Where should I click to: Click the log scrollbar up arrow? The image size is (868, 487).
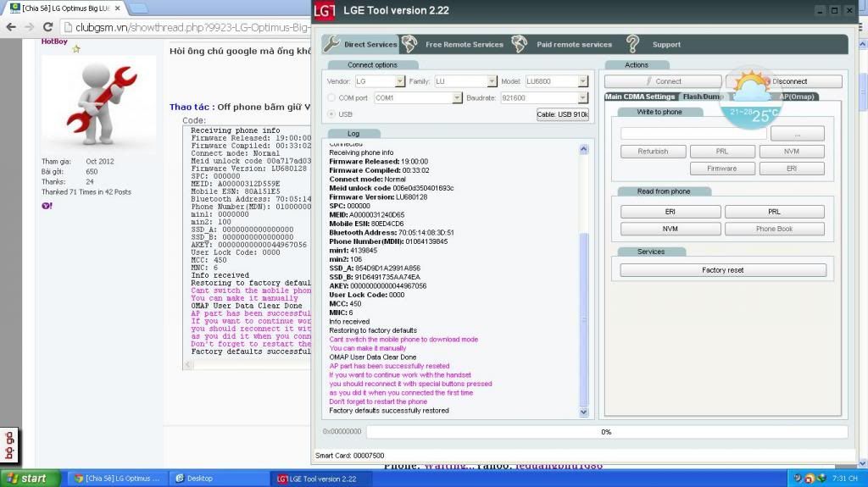(x=583, y=149)
